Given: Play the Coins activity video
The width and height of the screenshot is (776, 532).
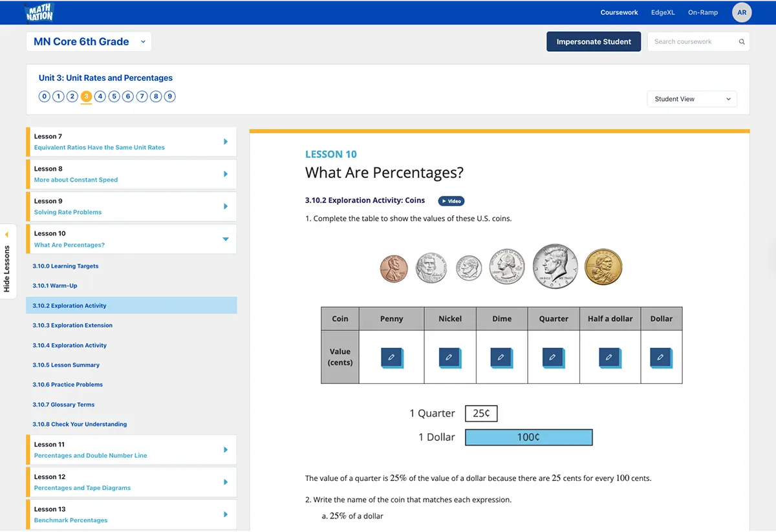Looking at the screenshot, I should [451, 201].
